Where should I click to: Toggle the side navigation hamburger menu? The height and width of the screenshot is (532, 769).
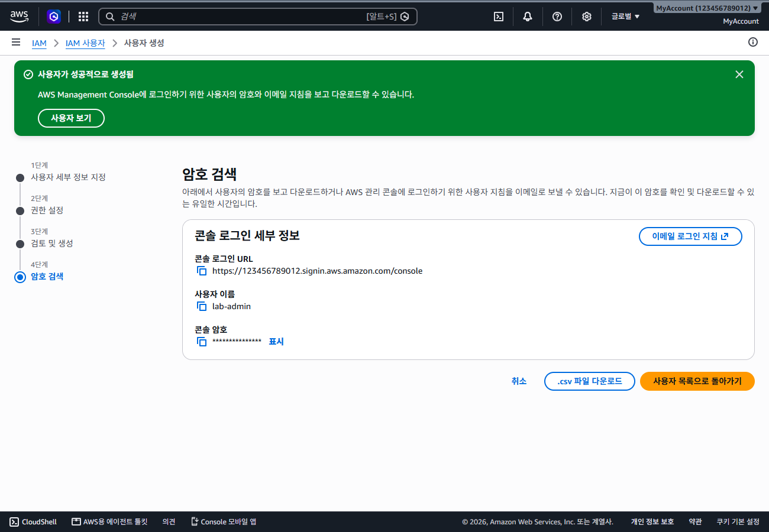click(x=16, y=42)
